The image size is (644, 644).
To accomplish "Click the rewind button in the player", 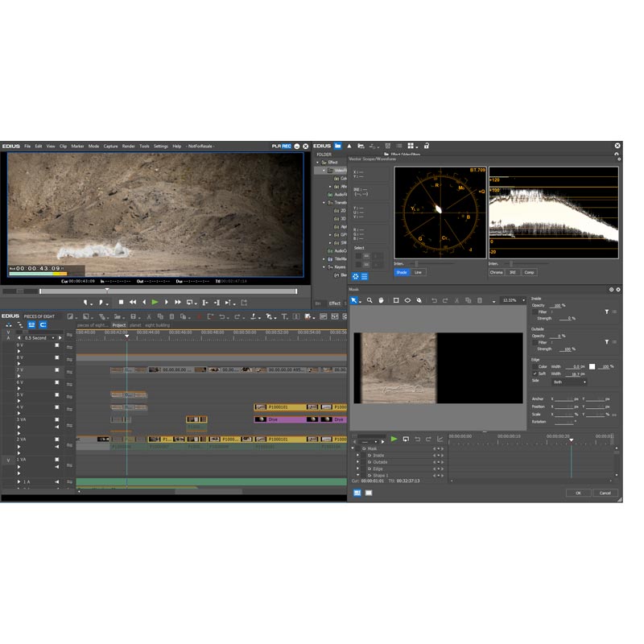I will [x=133, y=302].
